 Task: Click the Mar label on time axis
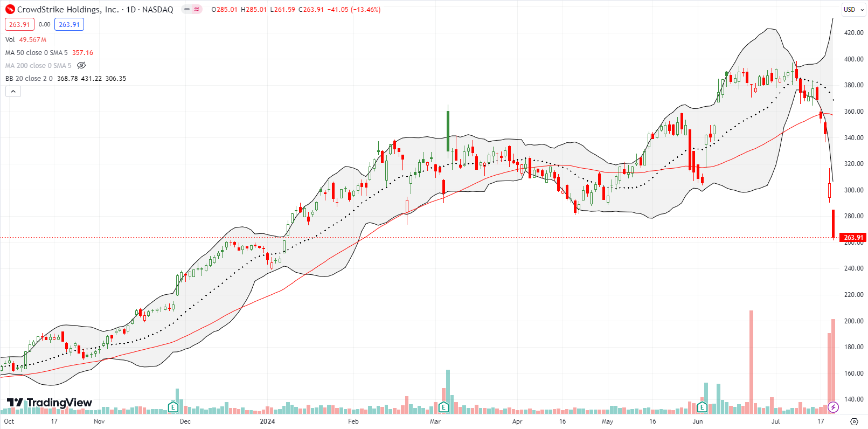coord(435,421)
